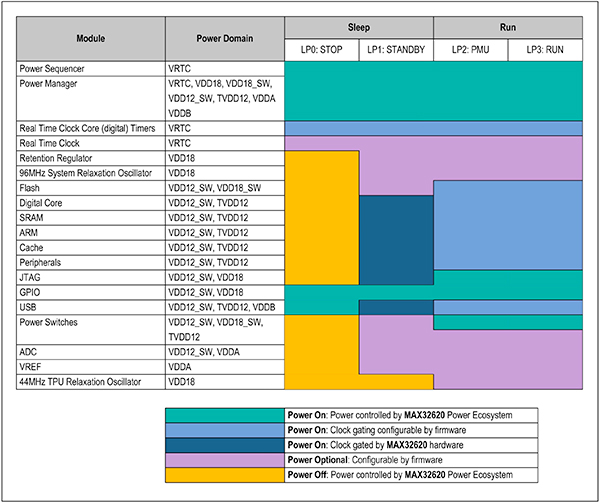Click the LP0: STOP column header
The image size is (600, 503).
coord(322,50)
